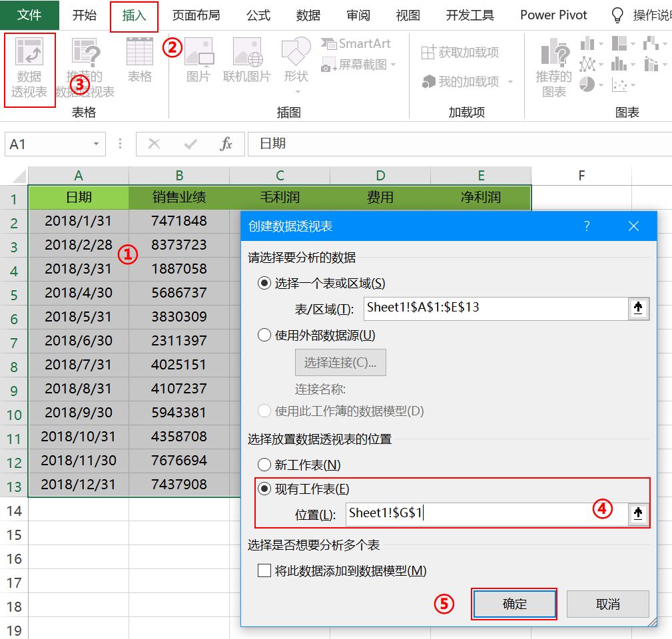Click the 2018/6/30 date cell

[79, 341]
